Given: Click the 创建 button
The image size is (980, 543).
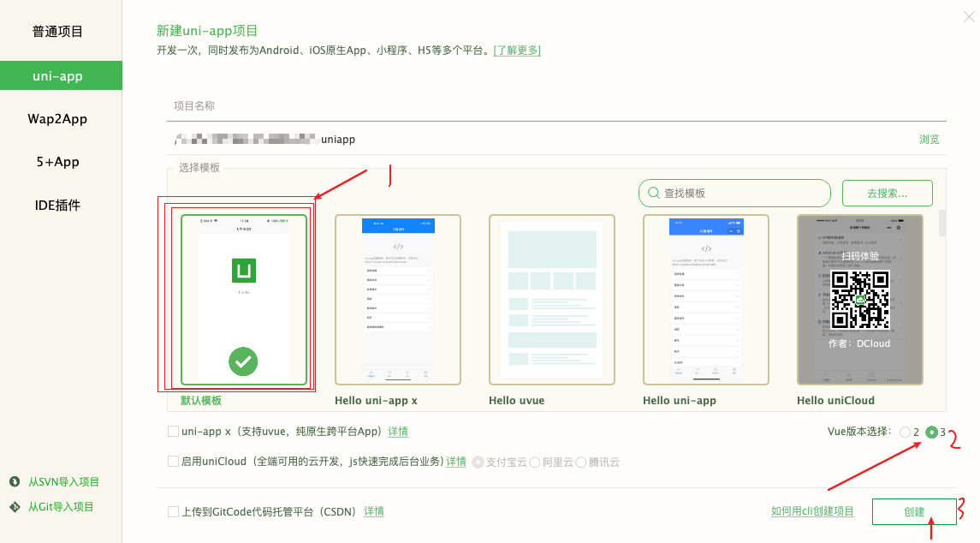Looking at the screenshot, I should (x=914, y=511).
